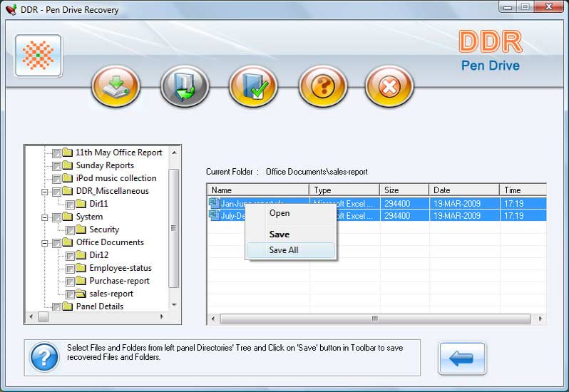Click folder icon beside Employee-status
This screenshot has width=569, height=392.
click(x=81, y=267)
